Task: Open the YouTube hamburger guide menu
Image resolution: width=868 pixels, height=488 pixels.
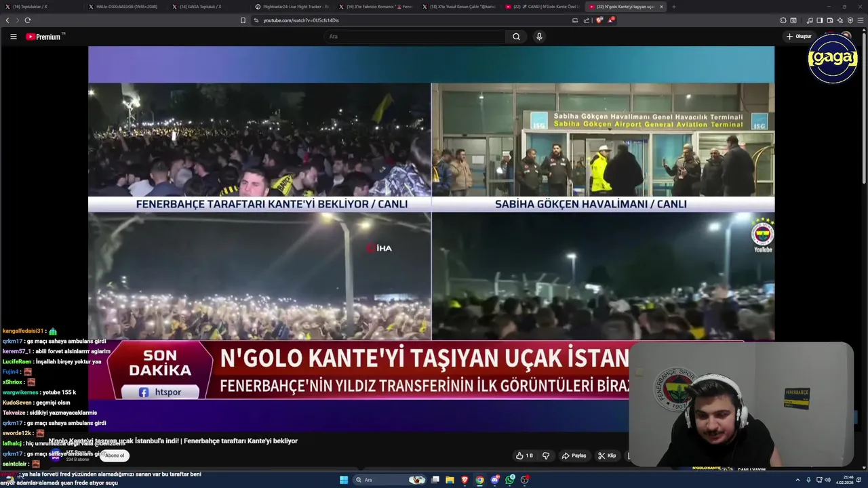Action: tap(13, 37)
